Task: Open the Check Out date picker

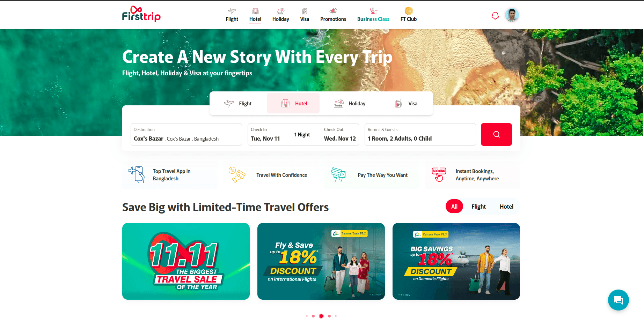Action: [340, 134]
